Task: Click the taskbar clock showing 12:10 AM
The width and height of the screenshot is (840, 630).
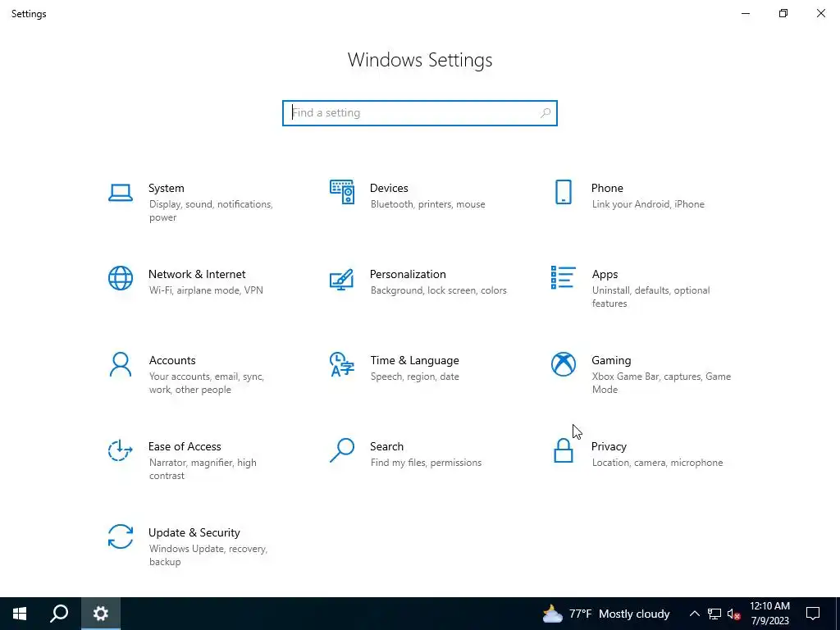Action: coord(769,614)
